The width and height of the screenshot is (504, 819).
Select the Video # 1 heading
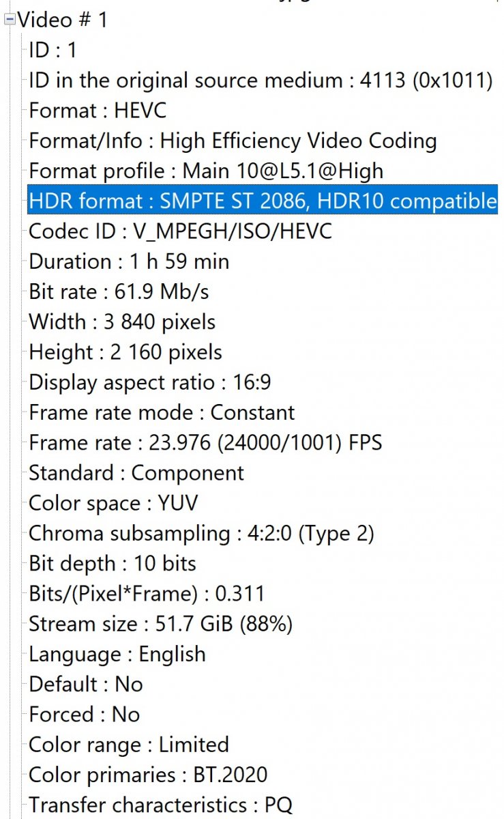tap(63, 20)
